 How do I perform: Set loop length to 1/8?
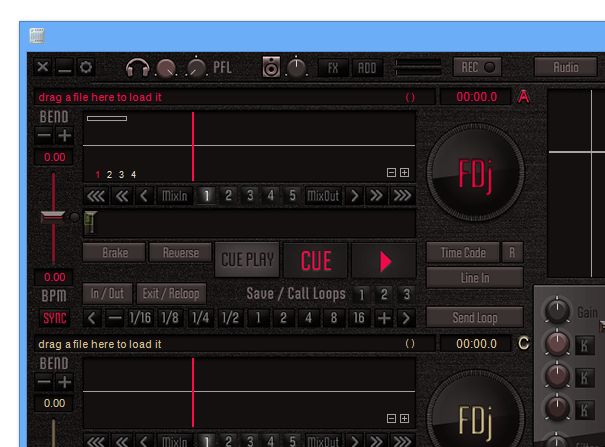click(x=170, y=318)
